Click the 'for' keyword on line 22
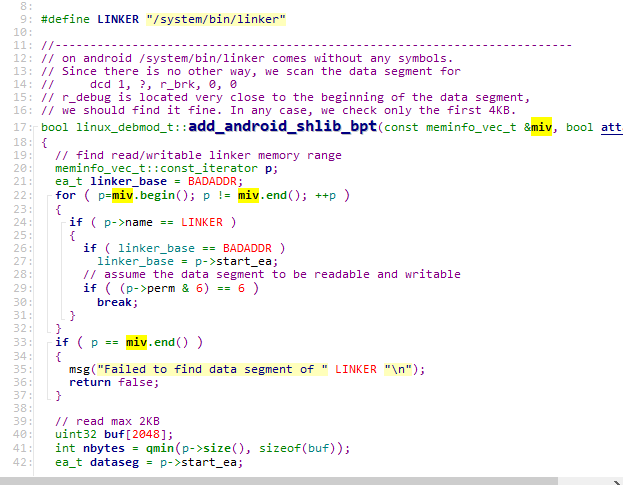Screen dimensions: 623x485 66,195
